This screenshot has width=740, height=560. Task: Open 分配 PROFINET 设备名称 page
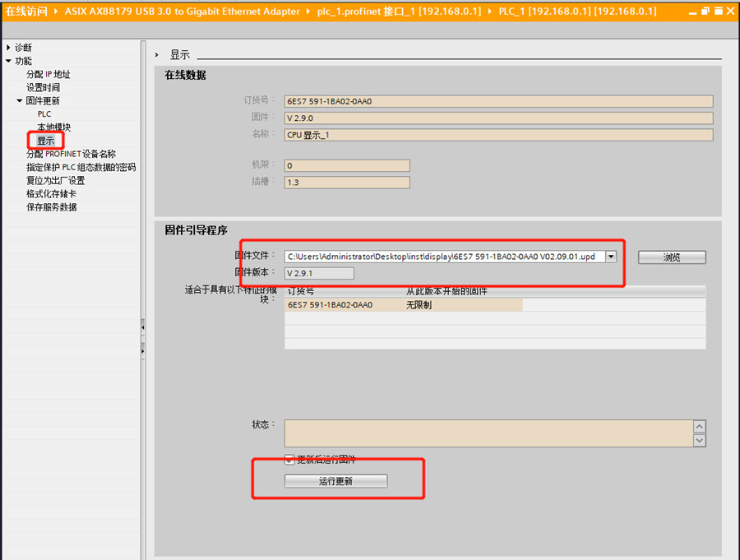pyautogui.click(x=71, y=154)
